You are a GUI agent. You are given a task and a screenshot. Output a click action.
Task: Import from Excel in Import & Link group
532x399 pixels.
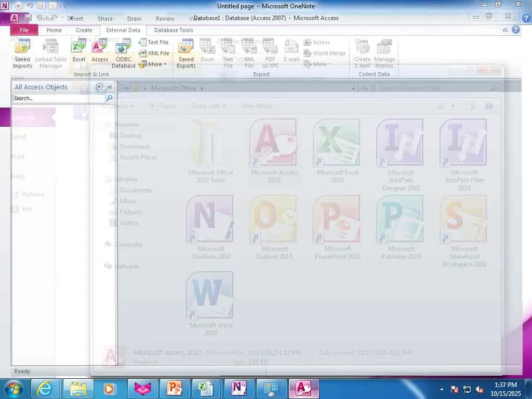point(79,51)
